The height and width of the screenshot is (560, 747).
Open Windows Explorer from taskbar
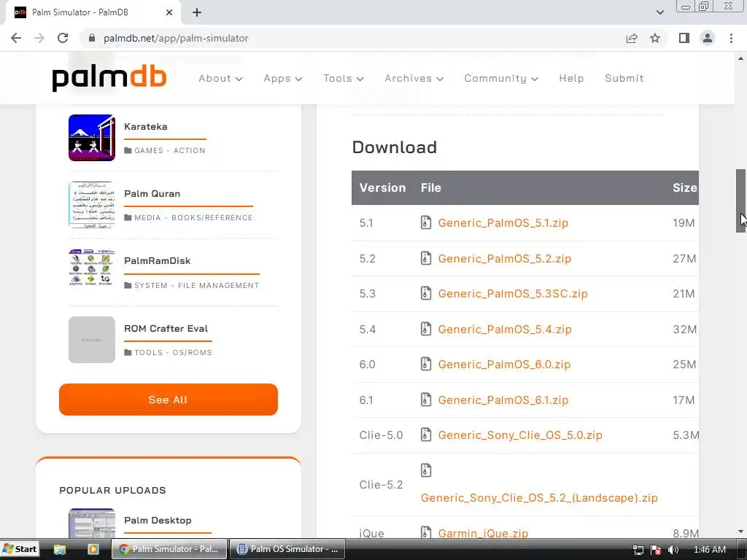pos(60,549)
